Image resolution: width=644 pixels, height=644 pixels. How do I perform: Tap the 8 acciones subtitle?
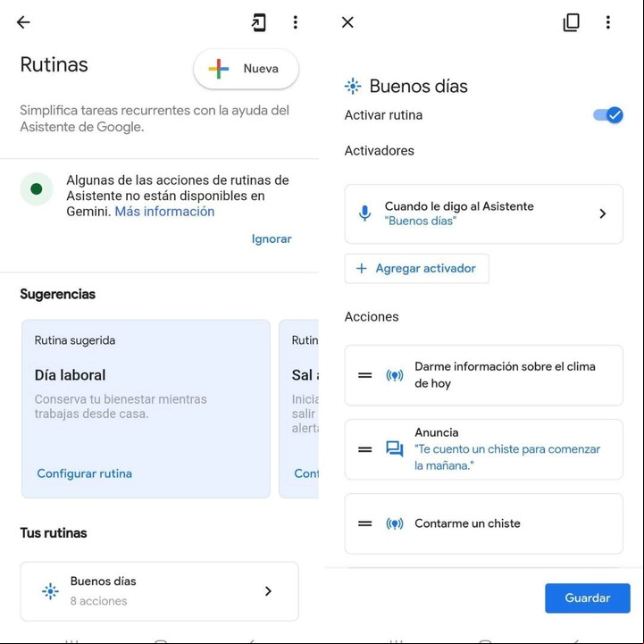point(98,601)
